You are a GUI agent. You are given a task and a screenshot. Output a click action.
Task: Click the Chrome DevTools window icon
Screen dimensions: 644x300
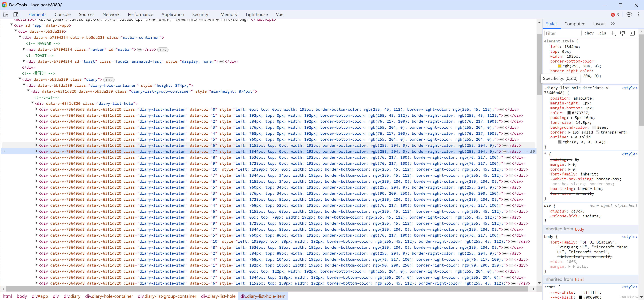tap(5, 5)
